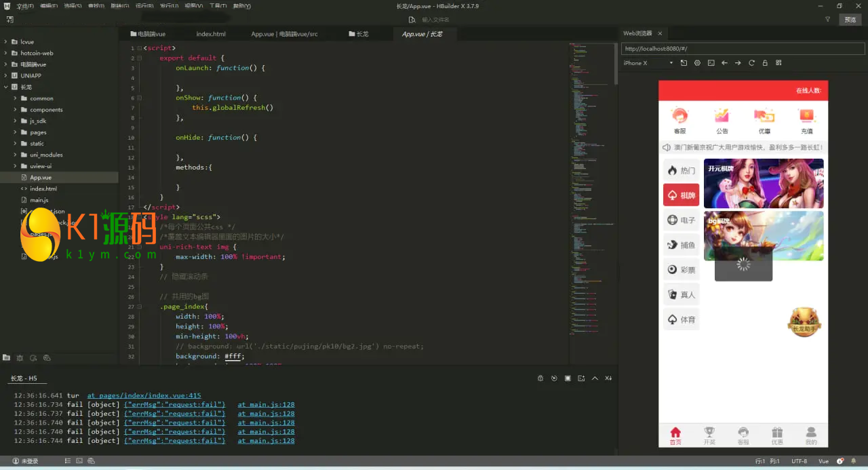Toggle fold marker at line 2
Viewport: 868px width, 470px height.
click(139, 58)
